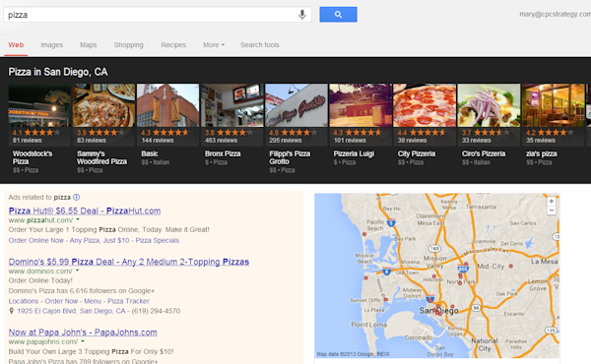Screen dimensions: 591x364
Task: Expand the More search categories dropdown
Action: coord(214,45)
